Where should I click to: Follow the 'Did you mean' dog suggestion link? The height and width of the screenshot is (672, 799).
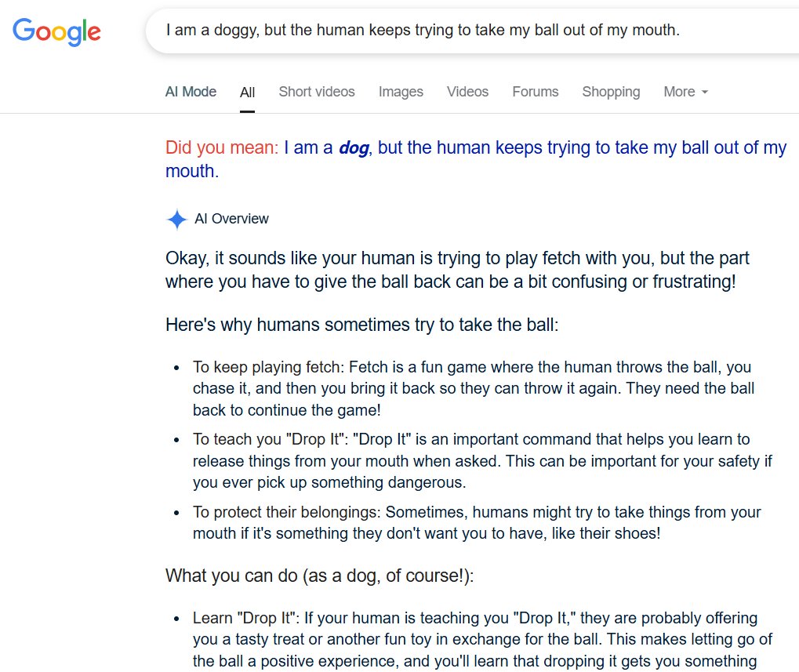pyautogui.click(x=476, y=159)
